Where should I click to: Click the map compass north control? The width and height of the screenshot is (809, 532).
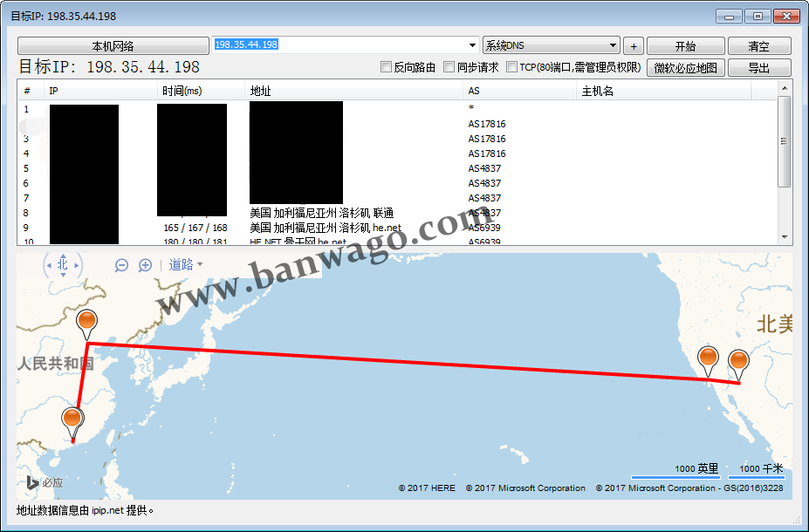(x=63, y=264)
